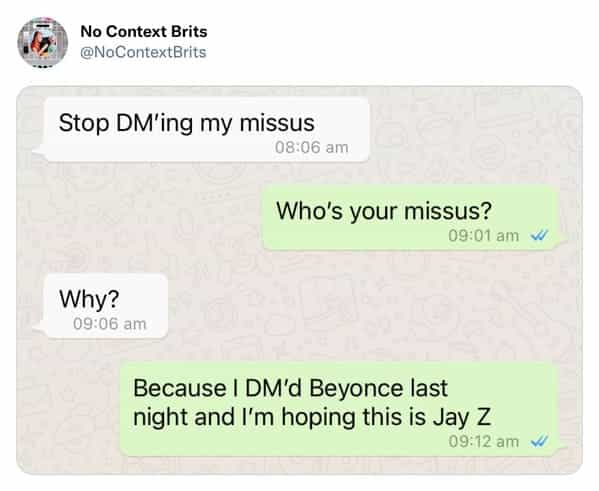Open the embedded chat screenshot image
Screen dimensions: 599x491
coord(300,280)
